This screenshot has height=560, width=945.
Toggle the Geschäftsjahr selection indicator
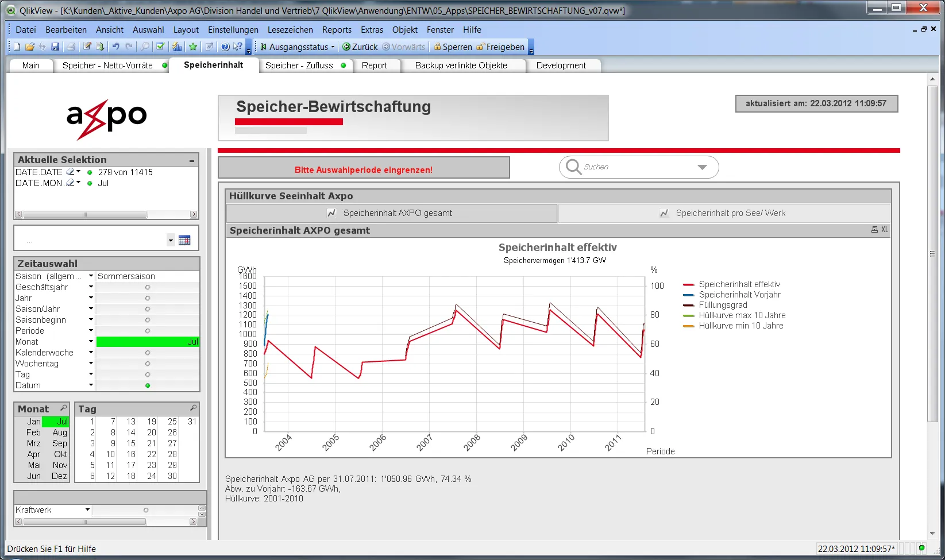click(148, 287)
